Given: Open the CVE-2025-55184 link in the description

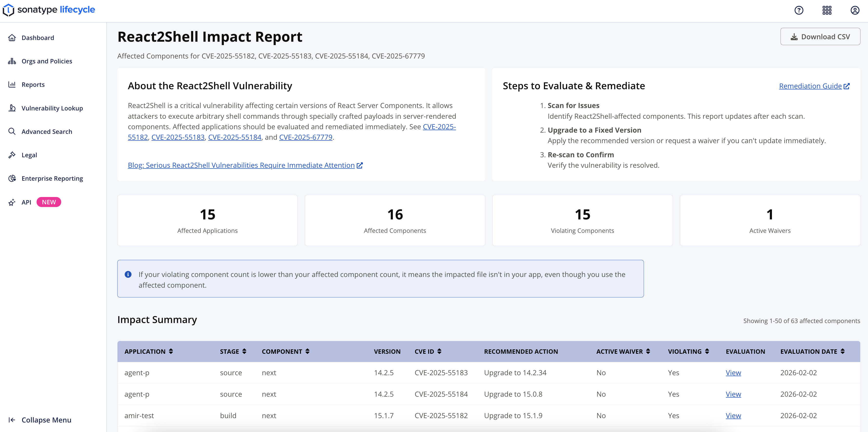Looking at the screenshot, I should pos(235,137).
